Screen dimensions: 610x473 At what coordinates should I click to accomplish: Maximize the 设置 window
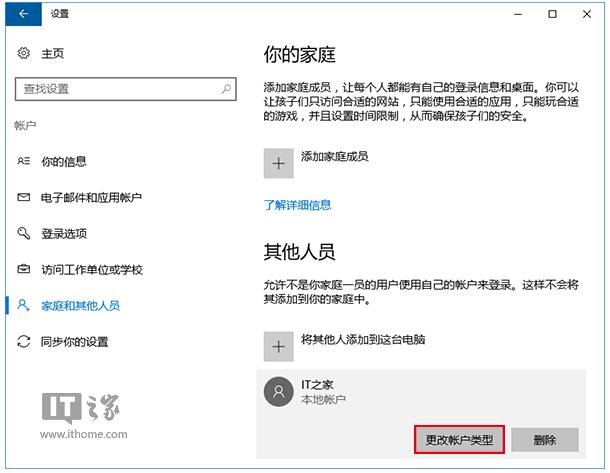pyautogui.click(x=552, y=14)
